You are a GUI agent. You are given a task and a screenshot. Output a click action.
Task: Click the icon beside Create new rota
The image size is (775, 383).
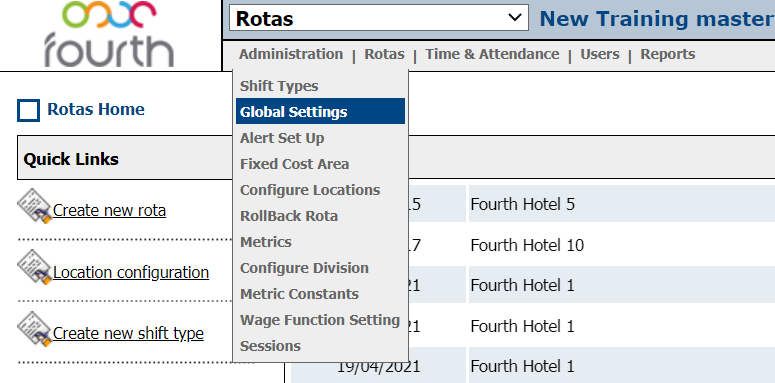tap(35, 206)
